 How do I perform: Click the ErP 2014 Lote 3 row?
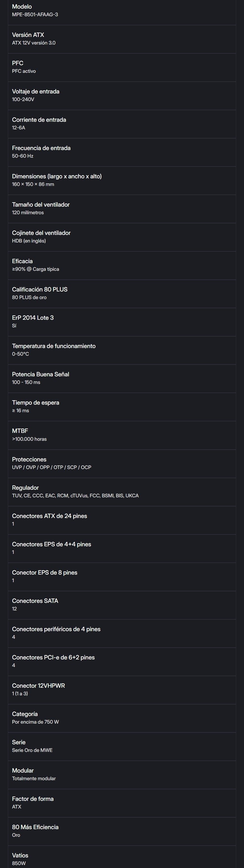[x=122, y=322]
